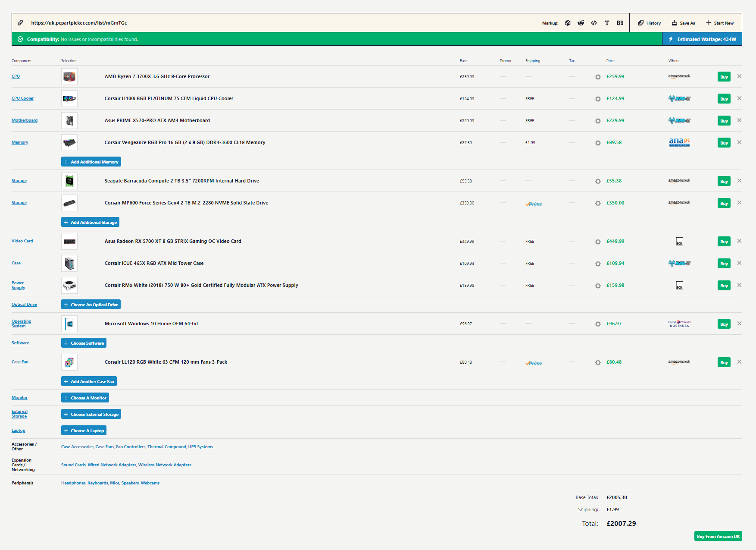
Task: Click Buy From Amazon UK button
Action: tap(718, 536)
